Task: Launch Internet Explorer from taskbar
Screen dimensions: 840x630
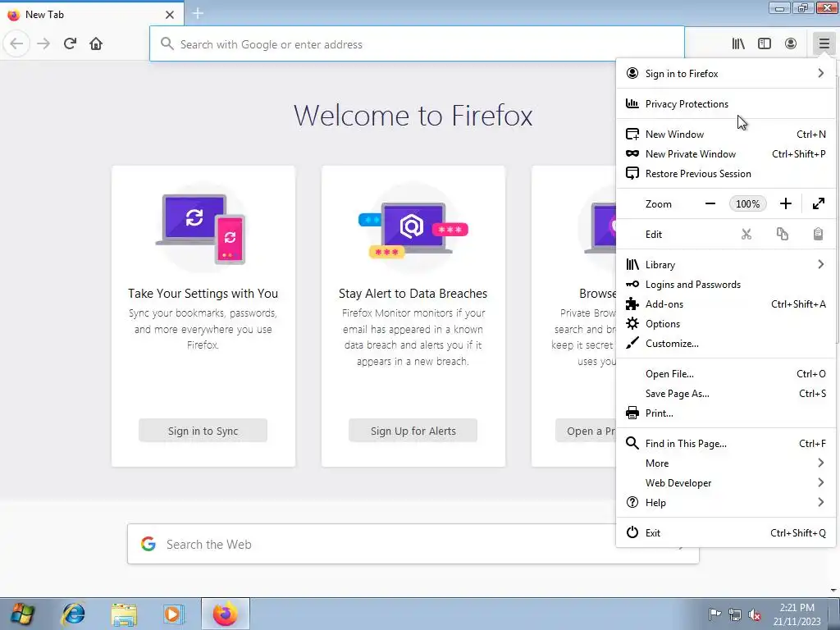Action: pyautogui.click(x=73, y=614)
